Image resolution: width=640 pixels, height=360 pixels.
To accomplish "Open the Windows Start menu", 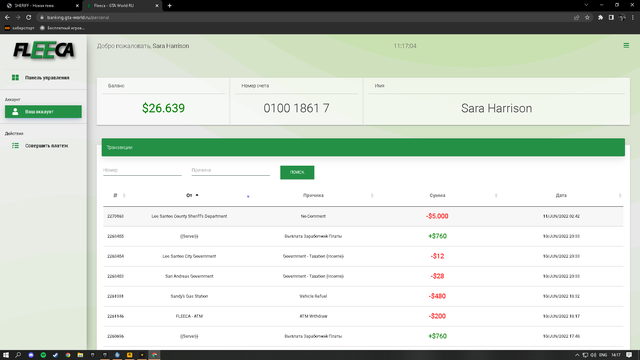I will (x=6, y=355).
